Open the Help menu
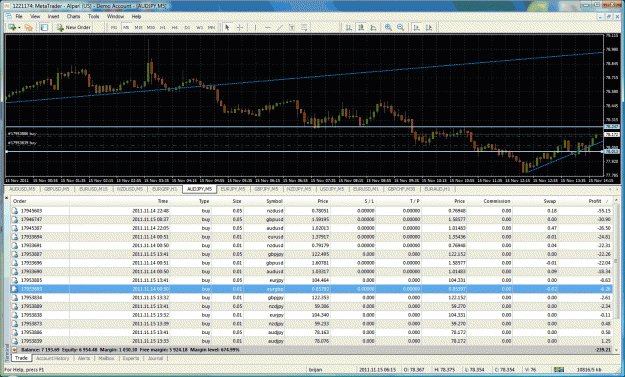 pyautogui.click(x=136, y=16)
